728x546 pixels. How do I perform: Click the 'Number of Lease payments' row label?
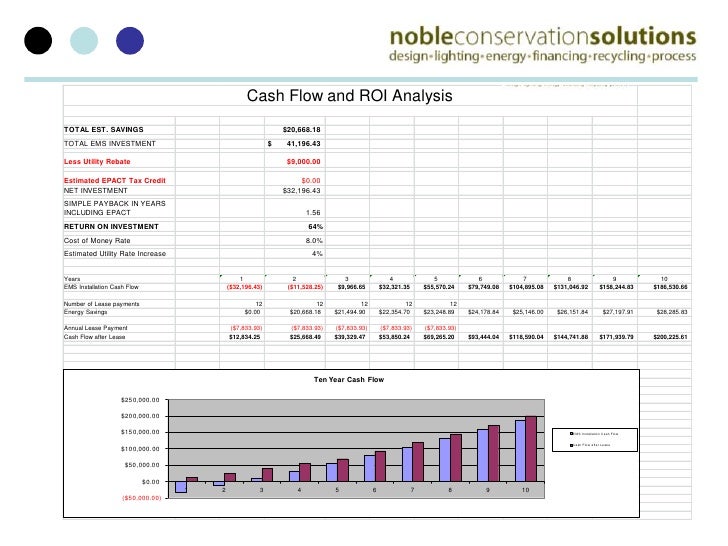[x=101, y=304]
